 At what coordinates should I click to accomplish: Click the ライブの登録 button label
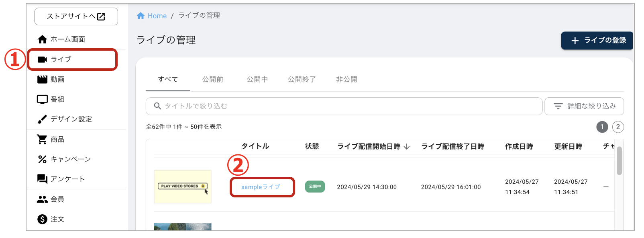tap(605, 40)
